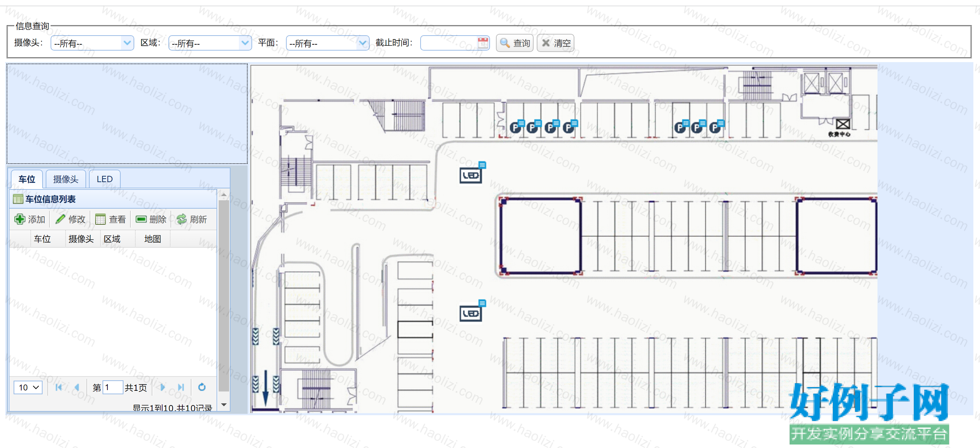The height and width of the screenshot is (448, 980).
Task: Expand the page size selector showing 10
Action: point(28,387)
